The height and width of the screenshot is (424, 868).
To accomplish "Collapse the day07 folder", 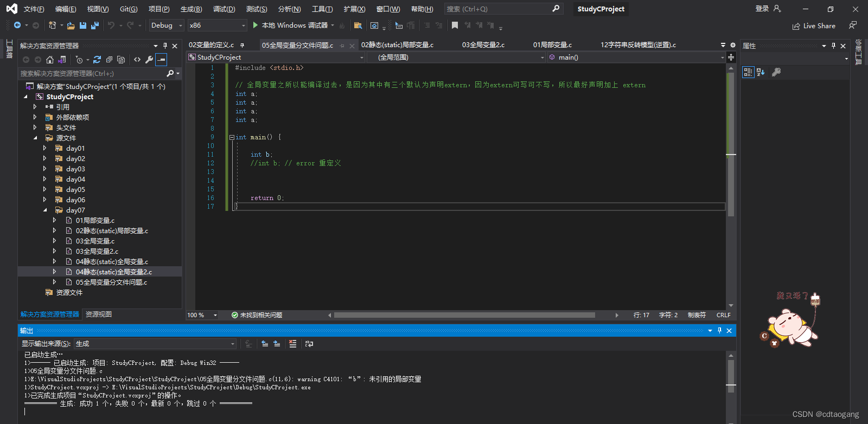I will 45,210.
